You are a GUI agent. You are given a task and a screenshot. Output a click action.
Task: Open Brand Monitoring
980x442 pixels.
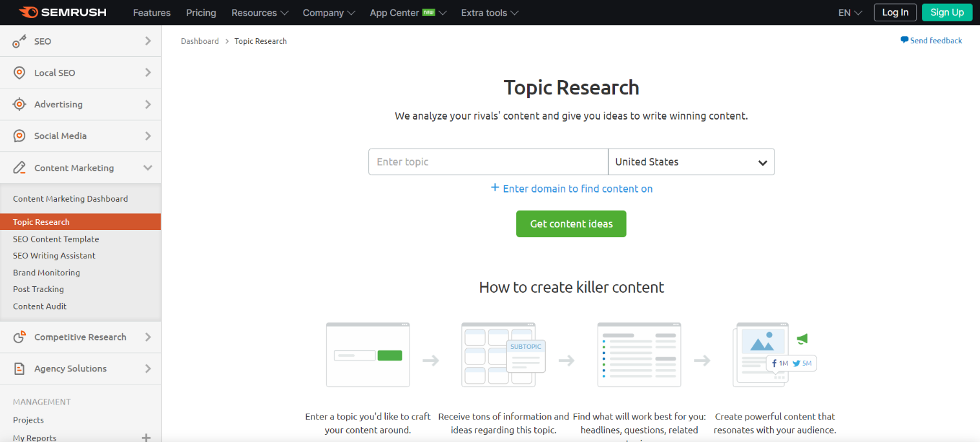[47, 273]
